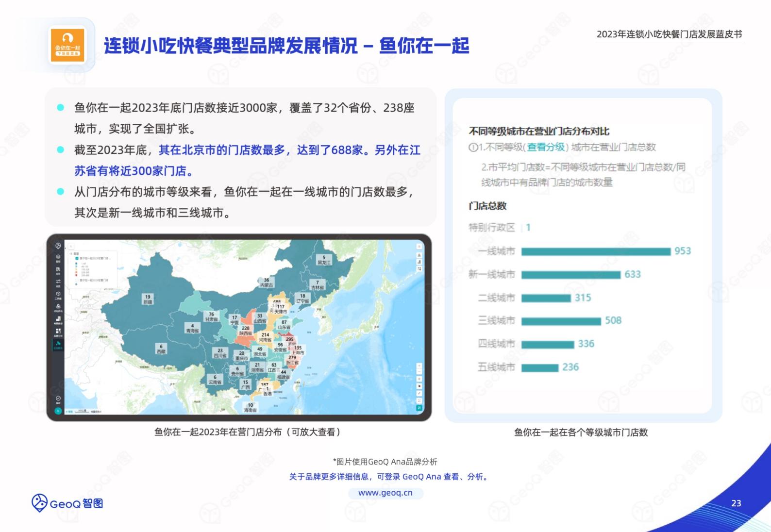Click the zoom in plus map control

click(419, 365)
